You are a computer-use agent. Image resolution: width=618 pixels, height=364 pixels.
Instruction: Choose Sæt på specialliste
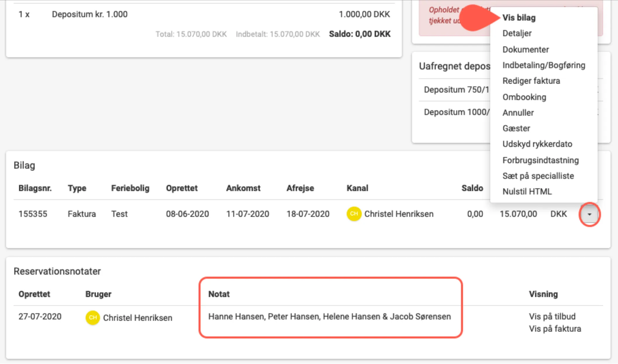[538, 176]
